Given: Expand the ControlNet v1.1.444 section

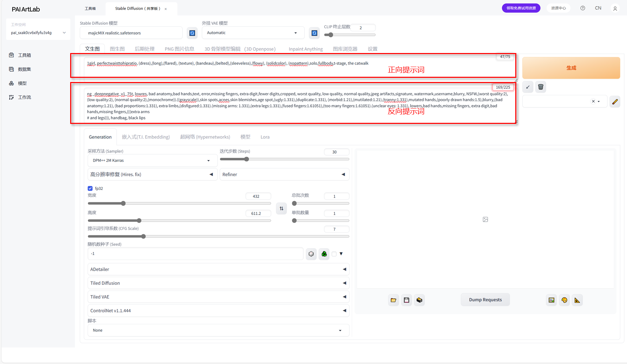Looking at the screenshot, I should click(218, 311).
